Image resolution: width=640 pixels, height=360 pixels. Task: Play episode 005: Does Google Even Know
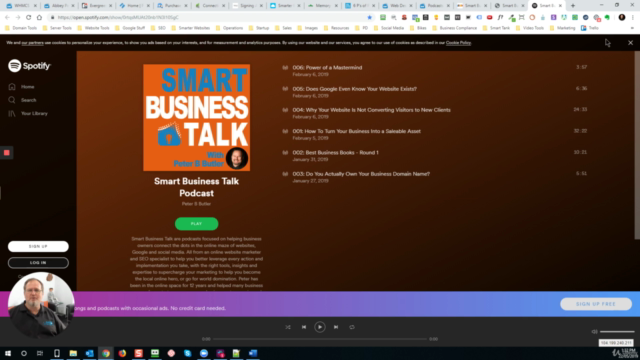354,89
